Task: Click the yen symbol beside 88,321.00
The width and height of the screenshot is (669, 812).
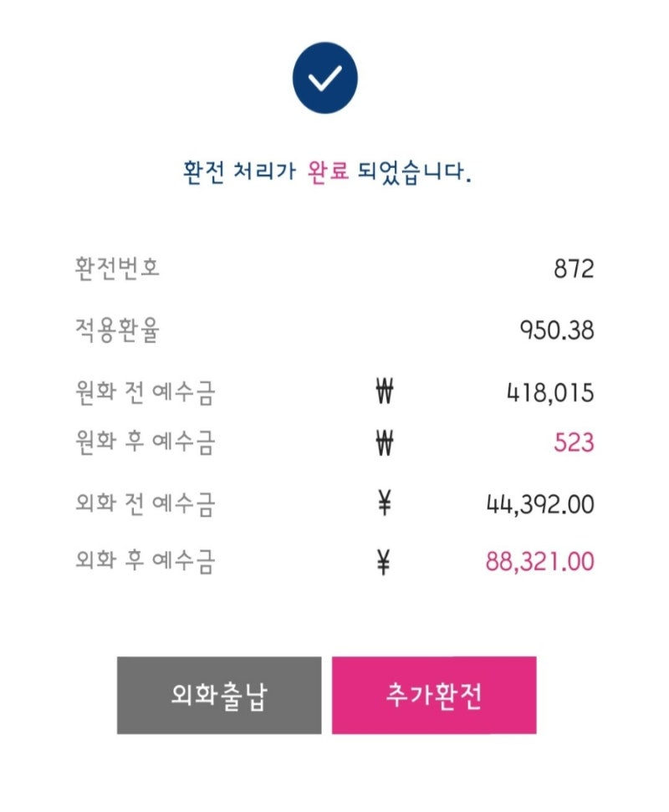Action: coord(383,562)
